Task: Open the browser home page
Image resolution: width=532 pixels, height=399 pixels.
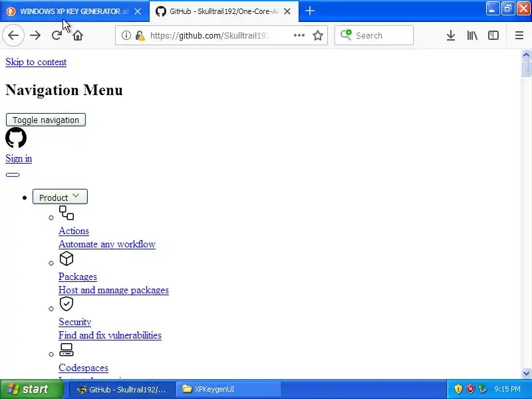Action: (x=78, y=35)
